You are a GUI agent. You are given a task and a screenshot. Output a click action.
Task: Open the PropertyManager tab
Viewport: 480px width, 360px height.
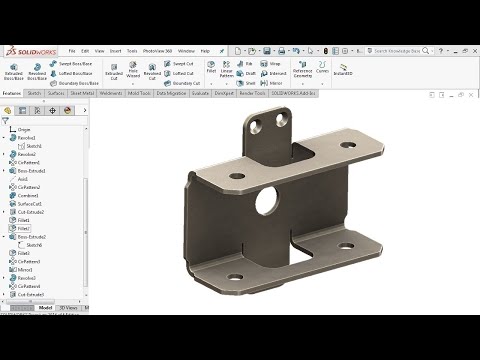point(22,110)
